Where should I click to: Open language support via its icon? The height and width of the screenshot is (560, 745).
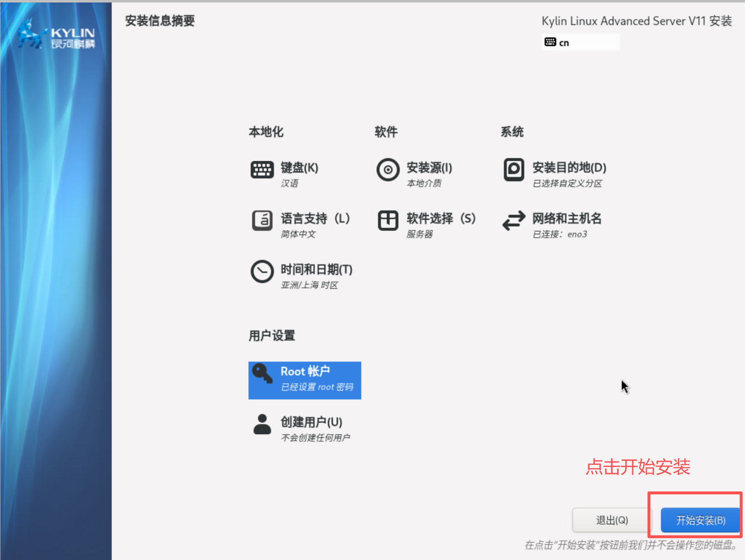pos(262,220)
